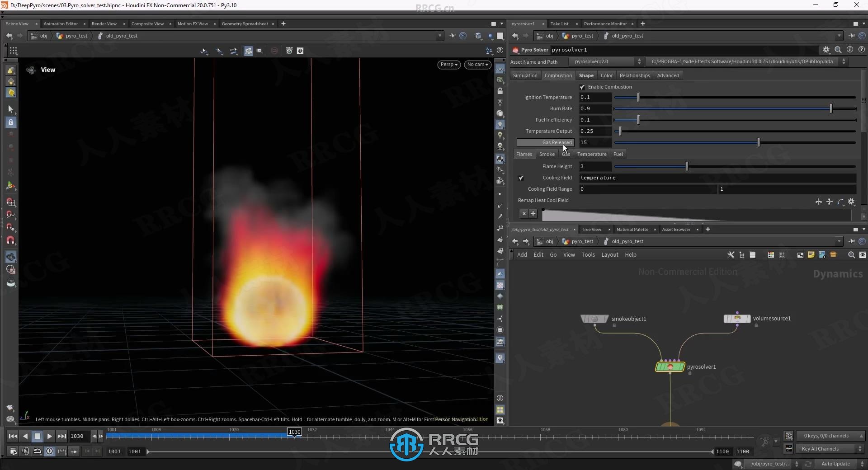Toggle real-time playback clock icon
The height and width of the screenshot is (470, 868).
(x=49, y=451)
